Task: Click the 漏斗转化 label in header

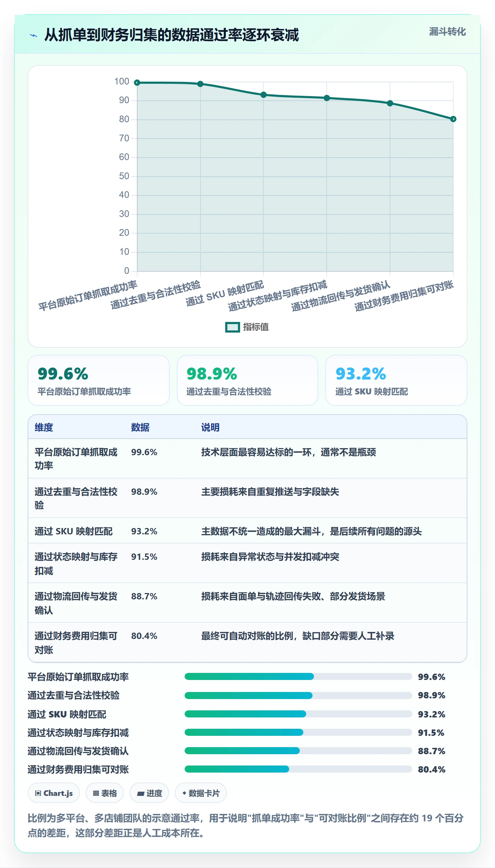Action: pos(447,32)
